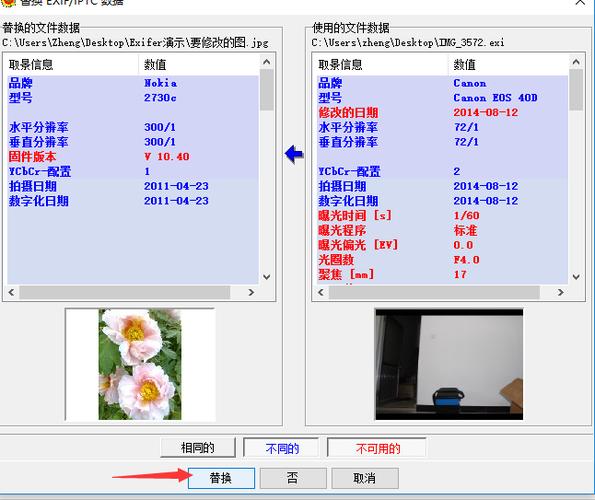595x500 pixels.
Task: Select the 型号 Canon EOS 40D row
Action: pos(442,98)
